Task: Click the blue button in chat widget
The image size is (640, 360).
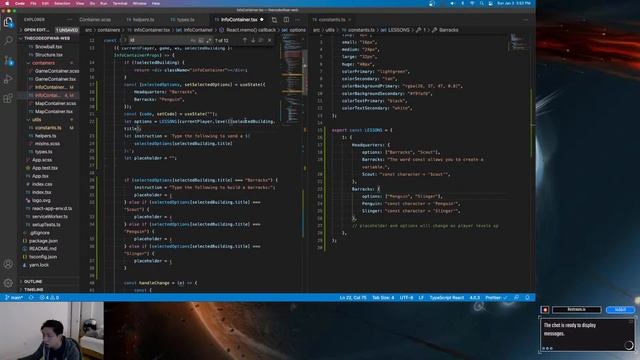Action: [x=620, y=310]
